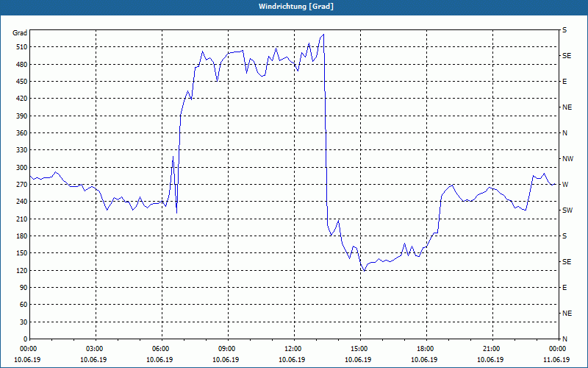Screen dimensions: 588x368
Task: Click the "30" left axis value
Action: click(x=24, y=322)
